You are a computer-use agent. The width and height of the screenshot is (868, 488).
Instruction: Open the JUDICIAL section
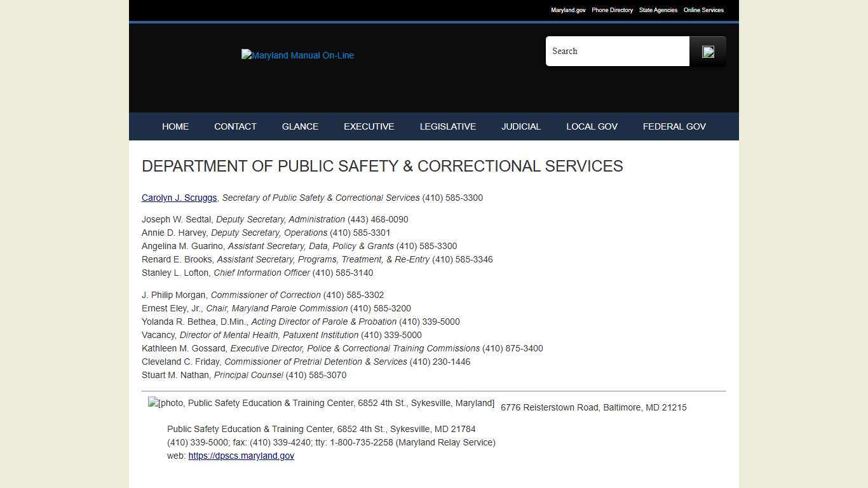(521, 126)
